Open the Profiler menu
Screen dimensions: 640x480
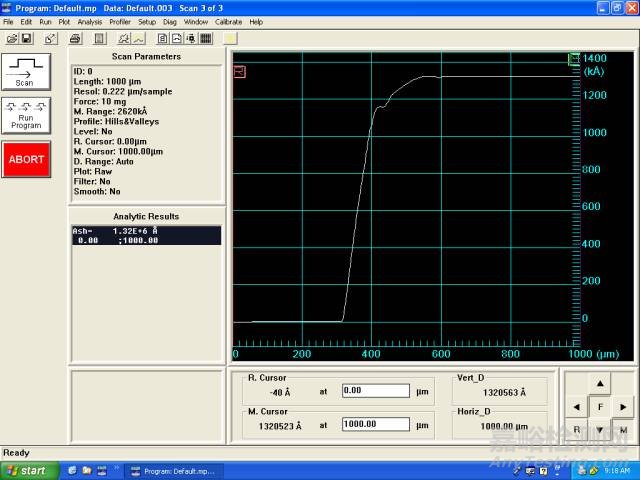[x=120, y=21]
